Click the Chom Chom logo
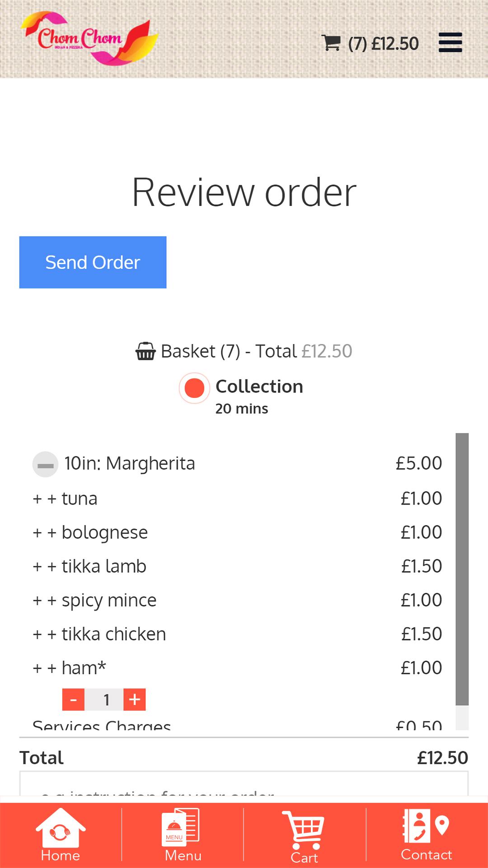This screenshot has width=488, height=868. 89,38
